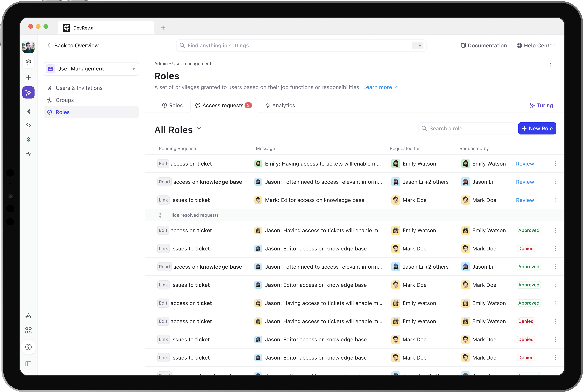The image size is (583, 392).
Task: Open Groups in sidebar
Action: pos(91,100)
